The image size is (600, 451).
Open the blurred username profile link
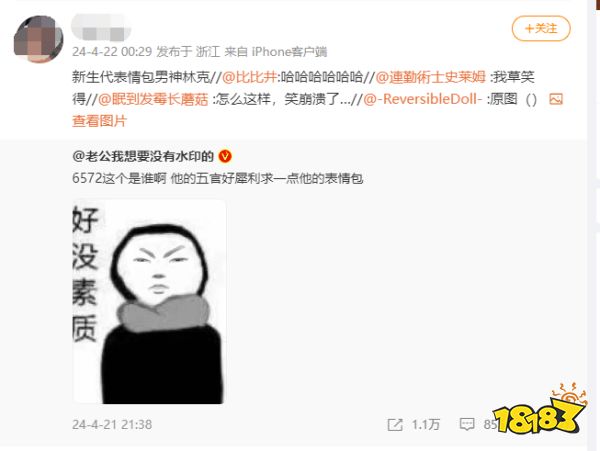click(101, 27)
